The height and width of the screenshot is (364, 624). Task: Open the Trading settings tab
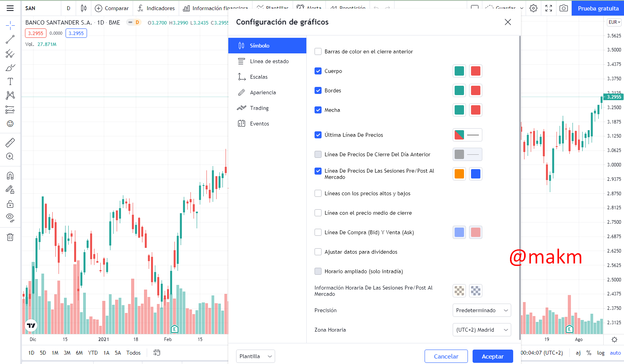(267, 108)
